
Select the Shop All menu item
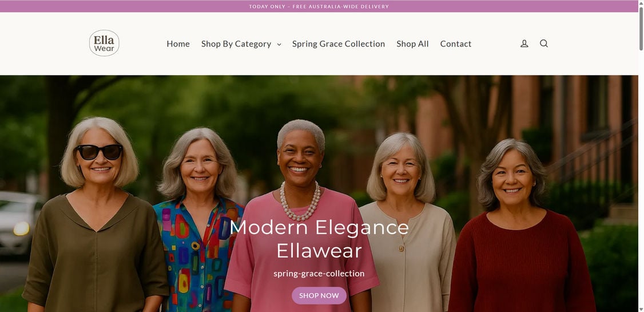(412, 44)
